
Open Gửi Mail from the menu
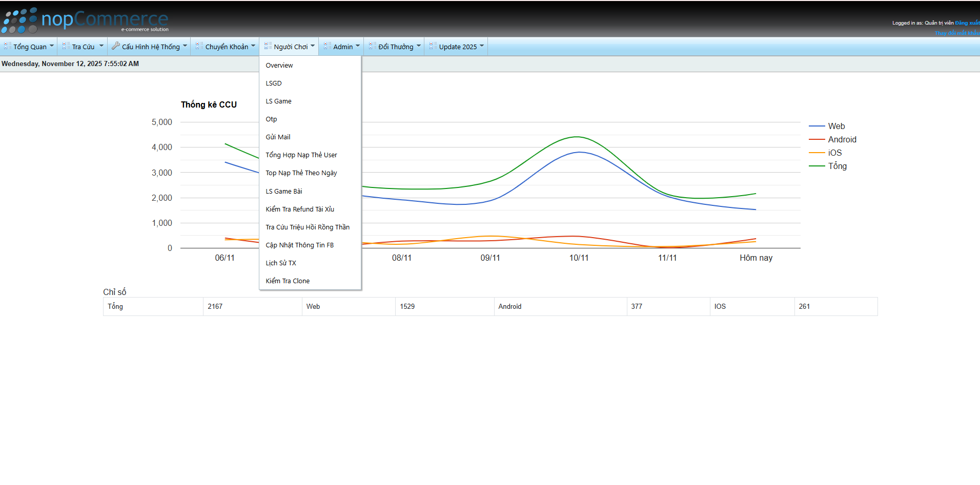point(278,137)
